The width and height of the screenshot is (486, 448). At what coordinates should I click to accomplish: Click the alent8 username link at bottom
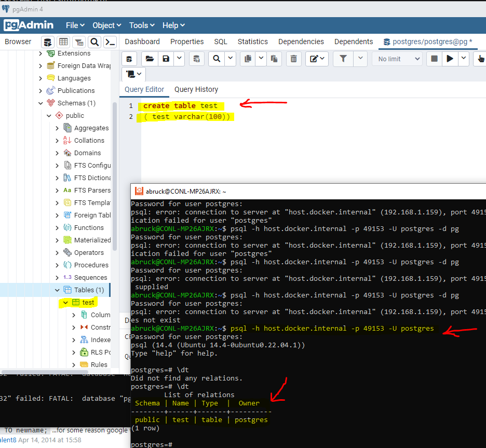pos(8,440)
